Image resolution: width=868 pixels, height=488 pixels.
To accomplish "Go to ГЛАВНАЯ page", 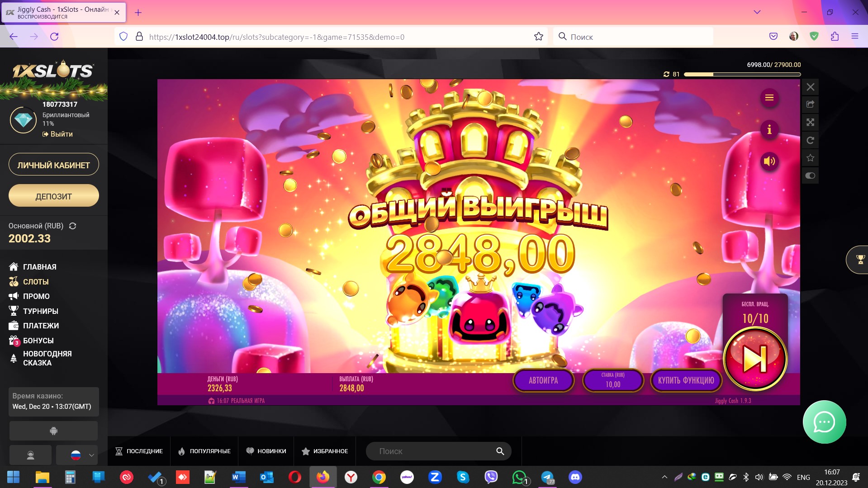I will coord(33,267).
